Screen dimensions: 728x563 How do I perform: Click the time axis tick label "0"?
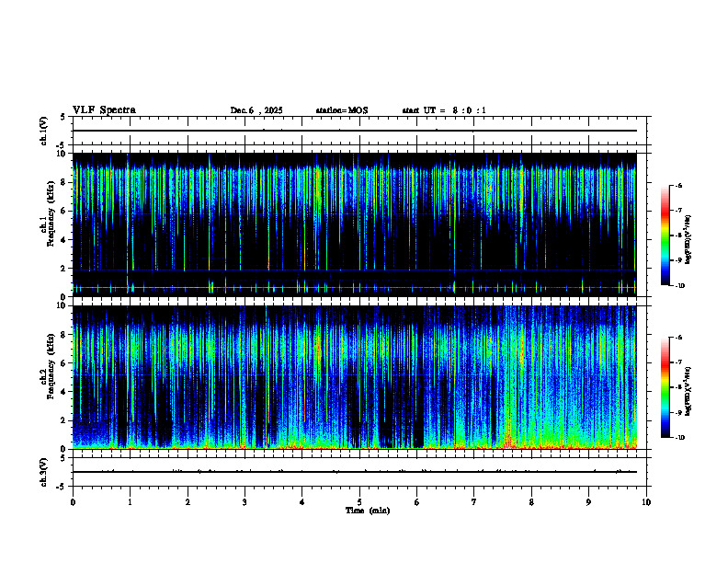(73, 502)
